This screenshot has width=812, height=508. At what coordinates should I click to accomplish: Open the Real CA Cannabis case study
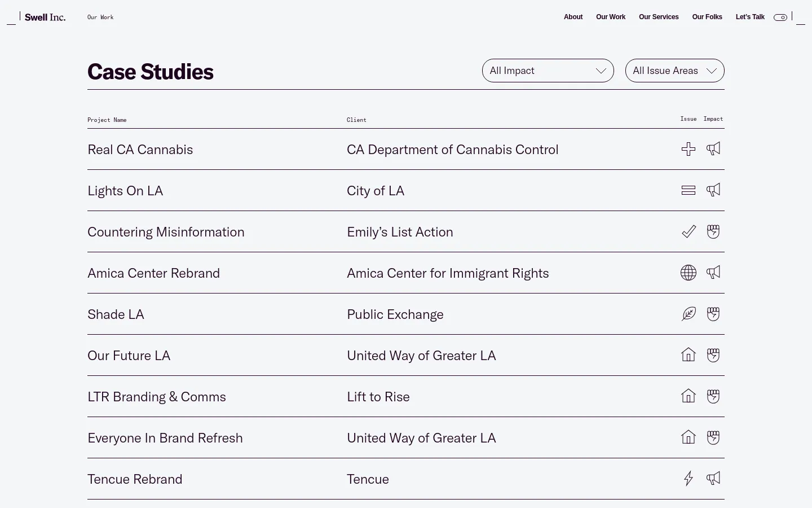140,150
